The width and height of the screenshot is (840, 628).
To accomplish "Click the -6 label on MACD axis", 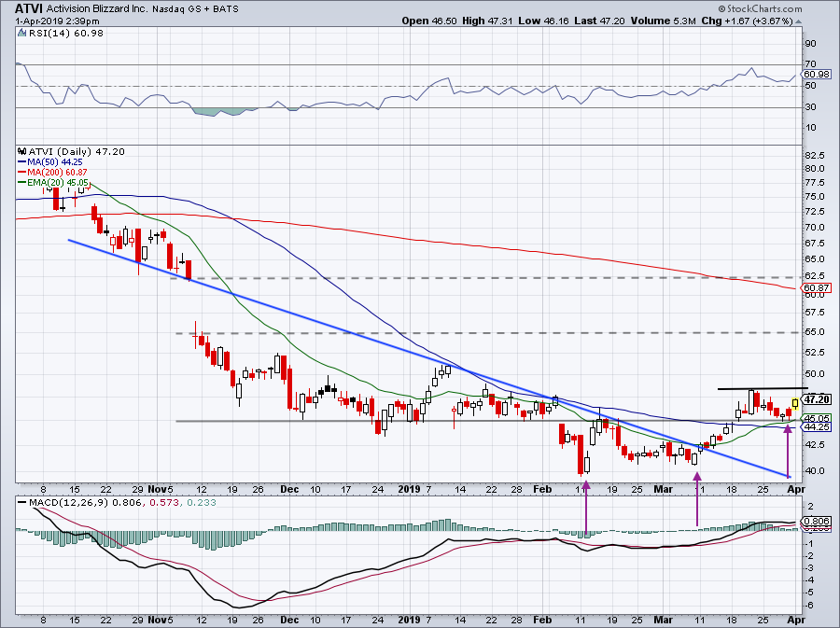I will [x=810, y=606].
